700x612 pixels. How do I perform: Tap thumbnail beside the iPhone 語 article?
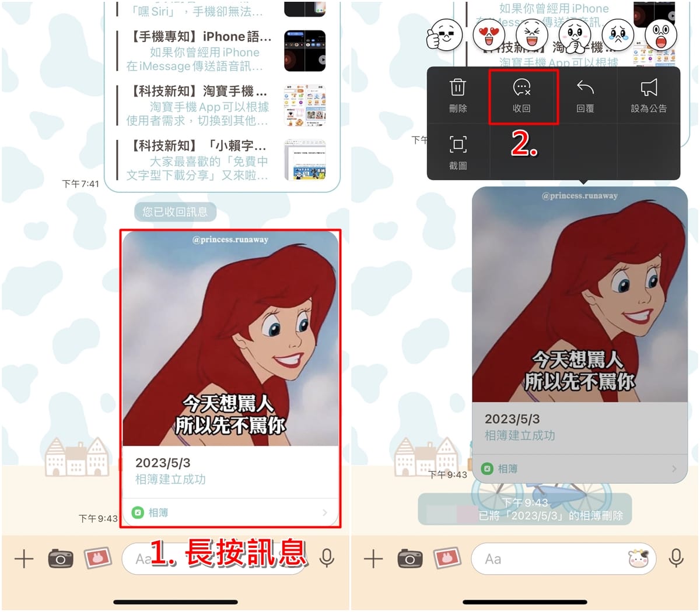click(304, 51)
